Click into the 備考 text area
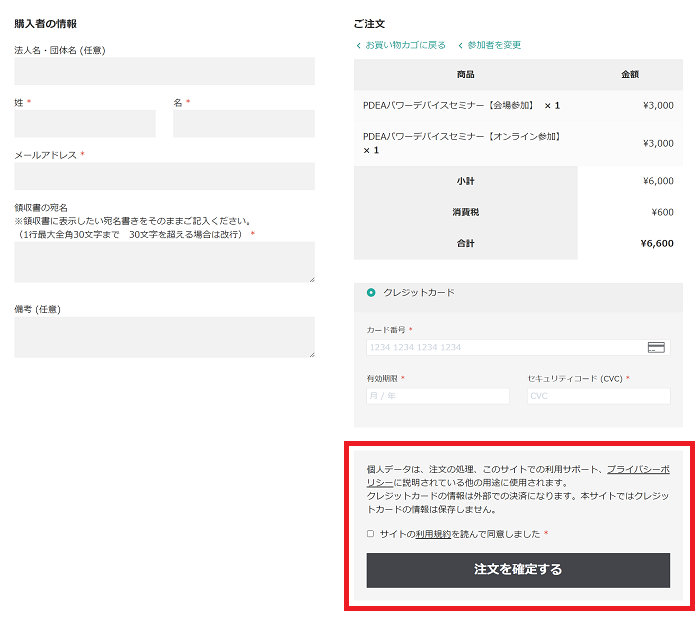The width and height of the screenshot is (700, 619). [164, 337]
